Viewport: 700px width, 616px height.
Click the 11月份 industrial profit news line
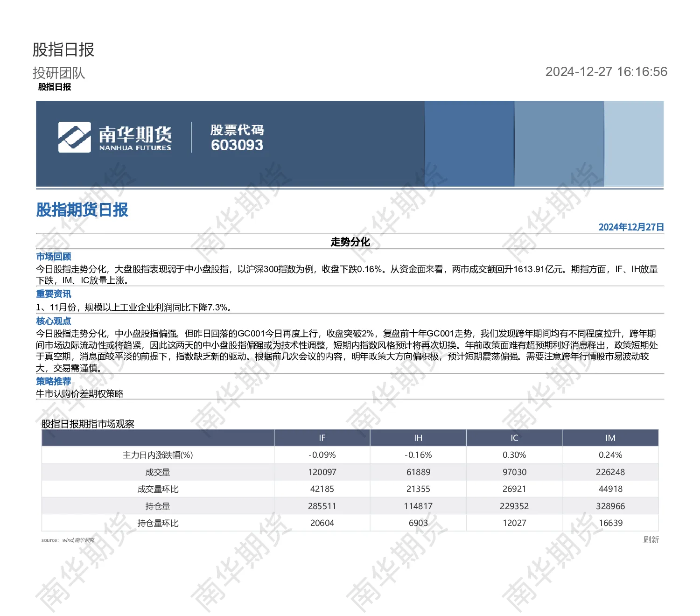134,308
